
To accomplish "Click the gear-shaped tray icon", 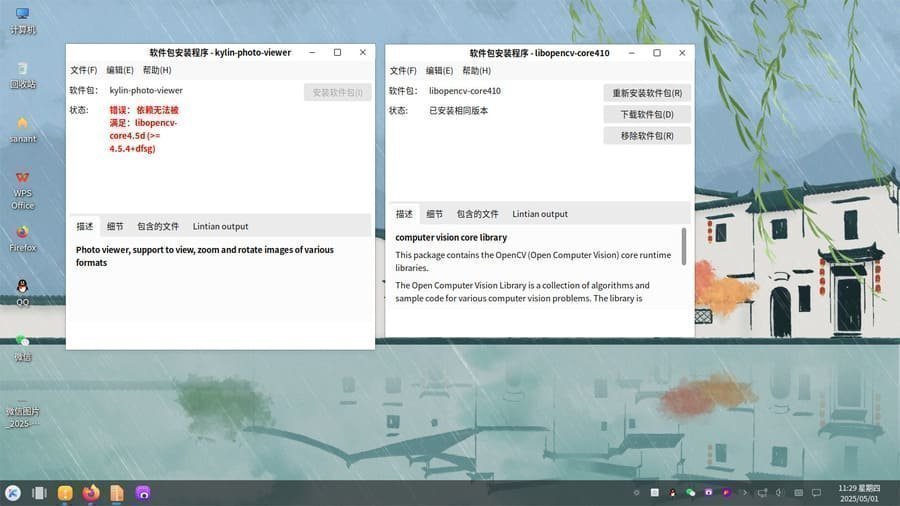I will pyautogui.click(x=636, y=492).
